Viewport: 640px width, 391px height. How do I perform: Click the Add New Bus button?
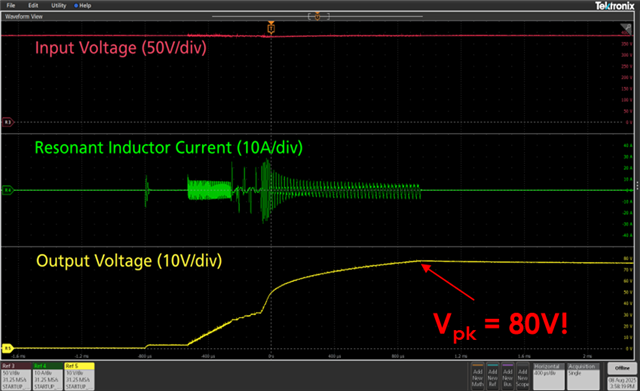pos(508,376)
